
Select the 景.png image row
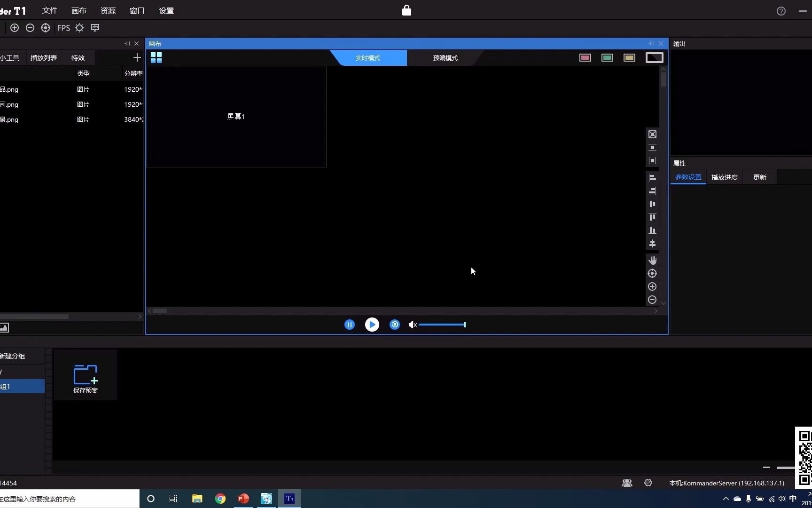(71, 119)
